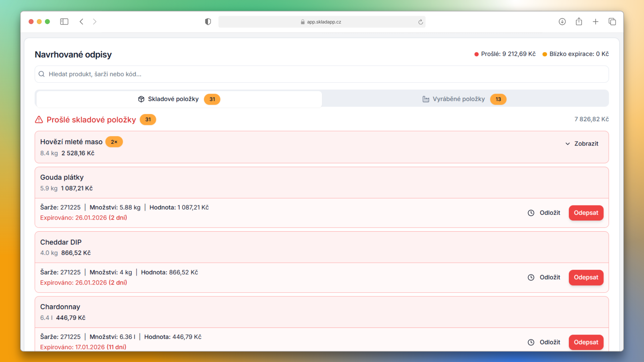Toggle the Safari sidebar icon
Image resolution: width=644 pixels, height=362 pixels.
(x=64, y=22)
